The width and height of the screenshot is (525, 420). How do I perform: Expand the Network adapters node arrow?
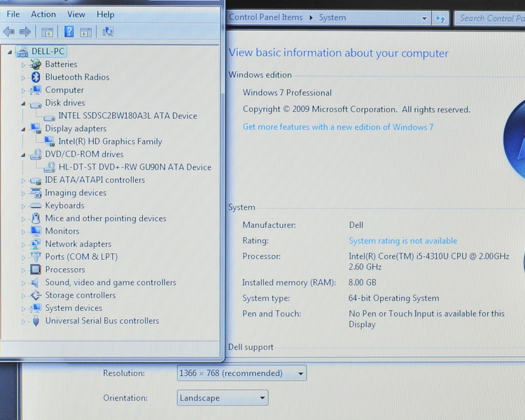(x=23, y=245)
